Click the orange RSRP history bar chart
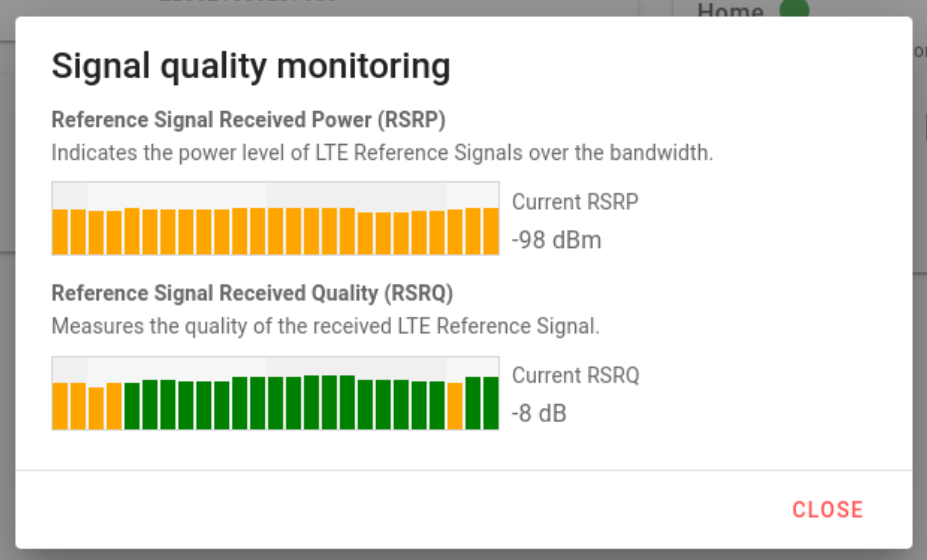Screen dimensions: 927x560 [x=275, y=219]
